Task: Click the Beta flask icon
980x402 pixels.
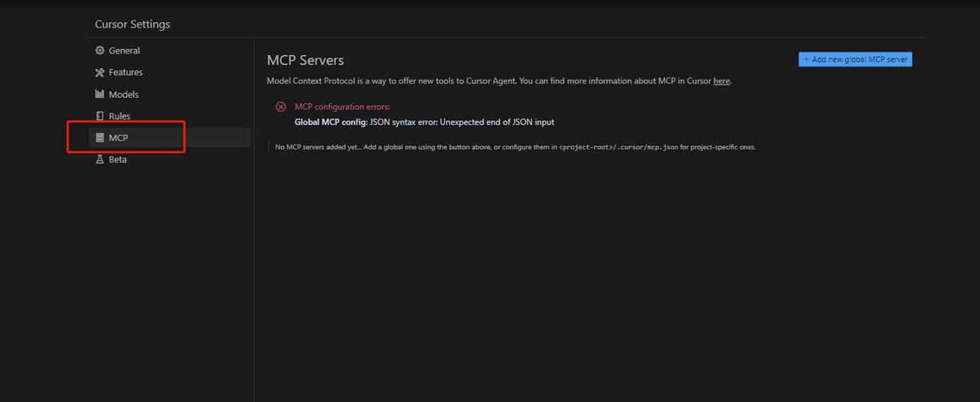Action: 100,159
